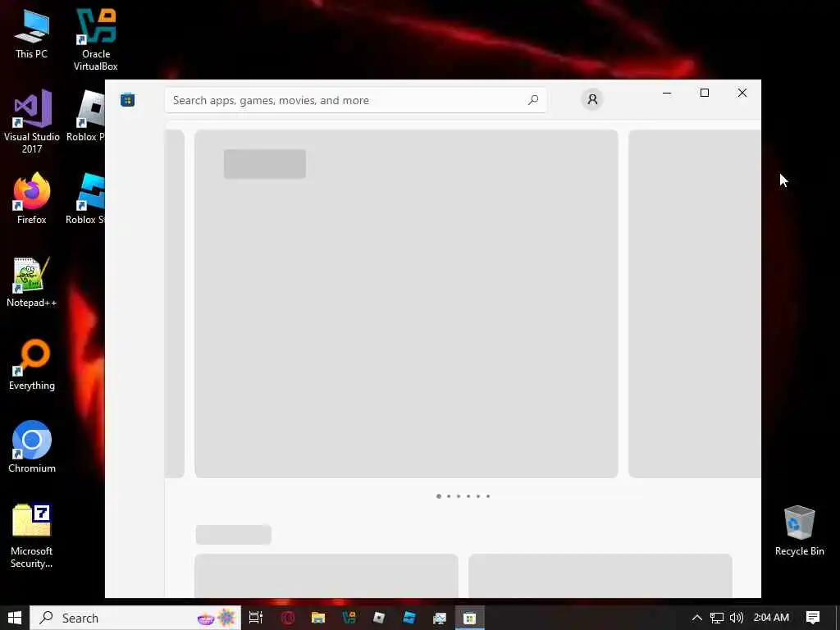This screenshot has height=630, width=840.
Task: Open Roblox Studio desktop shortcut
Action: [85, 199]
